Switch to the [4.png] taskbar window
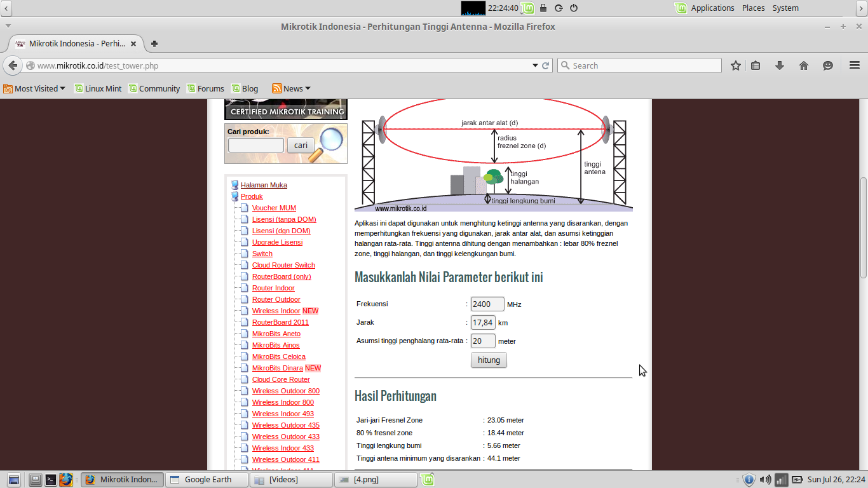 (376, 480)
